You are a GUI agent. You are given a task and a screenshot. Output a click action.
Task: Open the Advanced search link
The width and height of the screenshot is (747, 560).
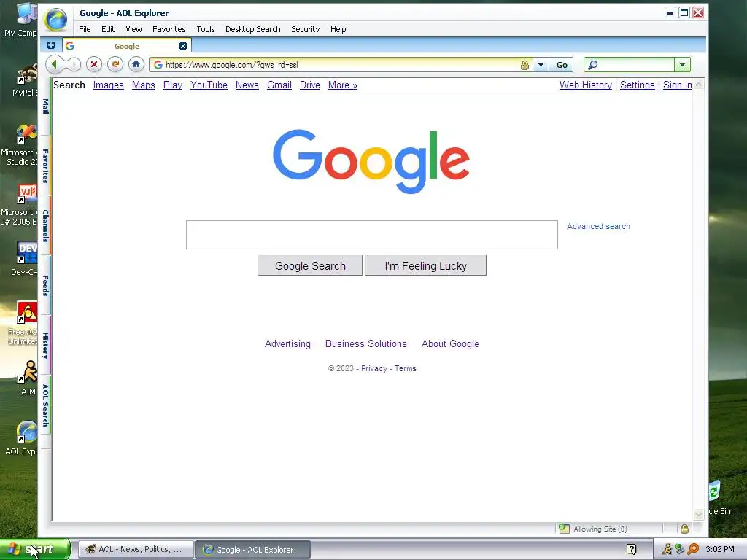pos(598,226)
